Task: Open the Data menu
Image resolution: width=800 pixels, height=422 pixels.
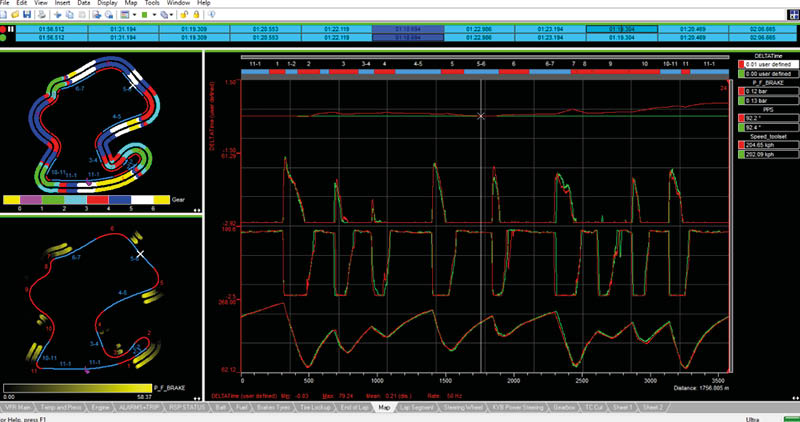Action: click(x=84, y=3)
